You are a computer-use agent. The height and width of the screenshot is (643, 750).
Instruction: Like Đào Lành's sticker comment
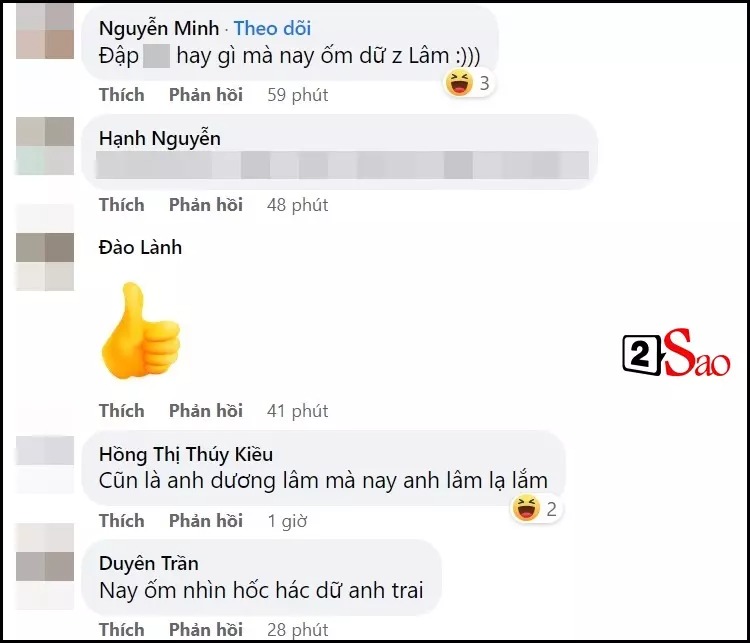pyautogui.click(x=121, y=410)
